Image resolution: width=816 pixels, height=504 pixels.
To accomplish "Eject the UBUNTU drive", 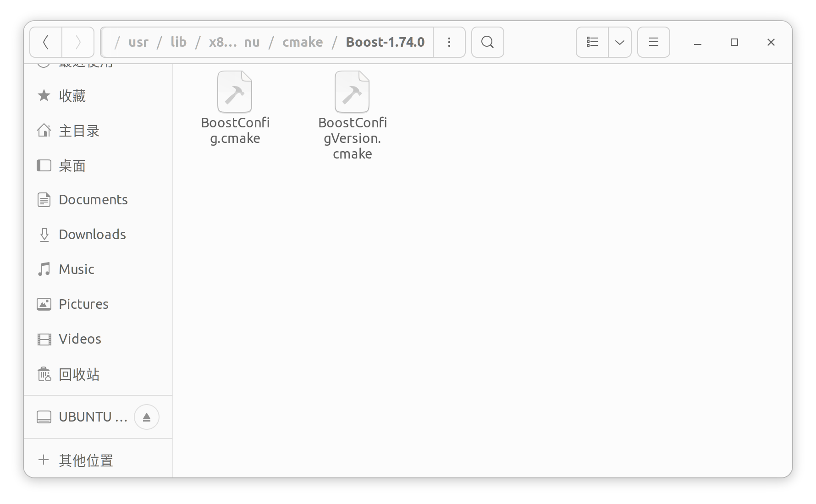I will point(146,416).
